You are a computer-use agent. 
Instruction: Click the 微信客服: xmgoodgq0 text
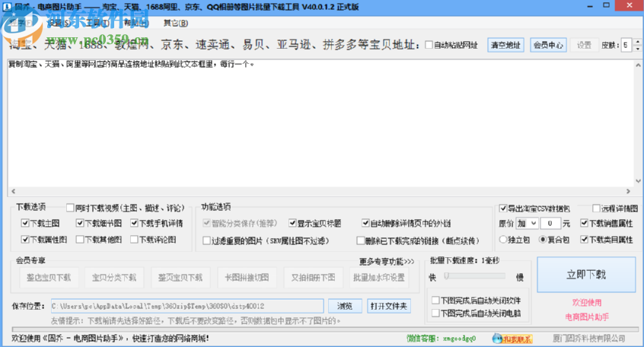[x=441, y=339]
